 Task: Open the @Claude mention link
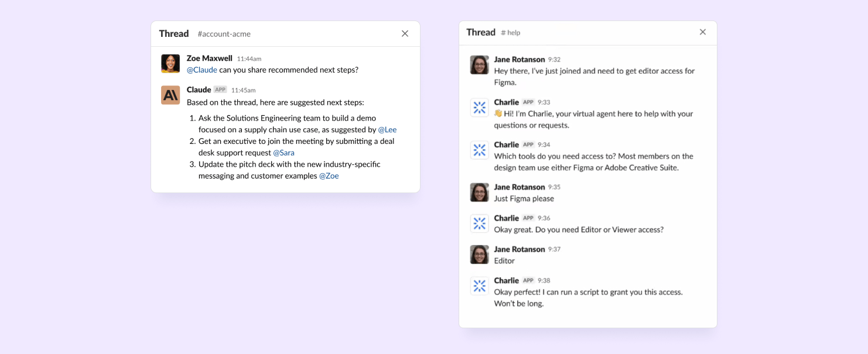(x=201, y=70)
